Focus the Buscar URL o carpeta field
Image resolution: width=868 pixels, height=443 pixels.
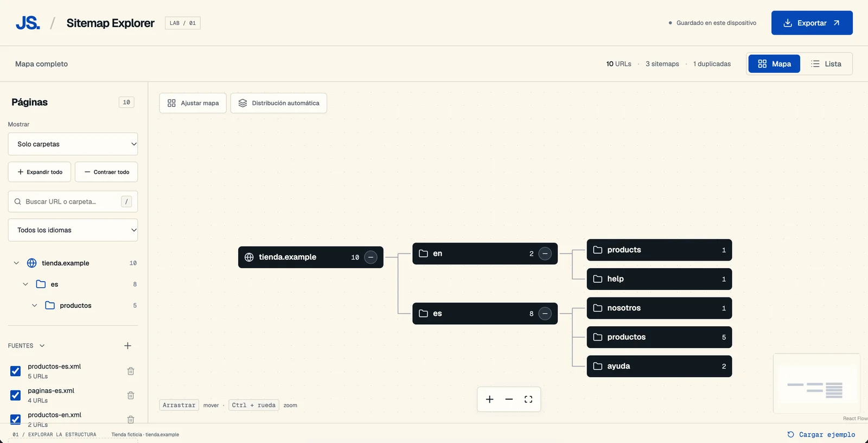tap(73, 201)
